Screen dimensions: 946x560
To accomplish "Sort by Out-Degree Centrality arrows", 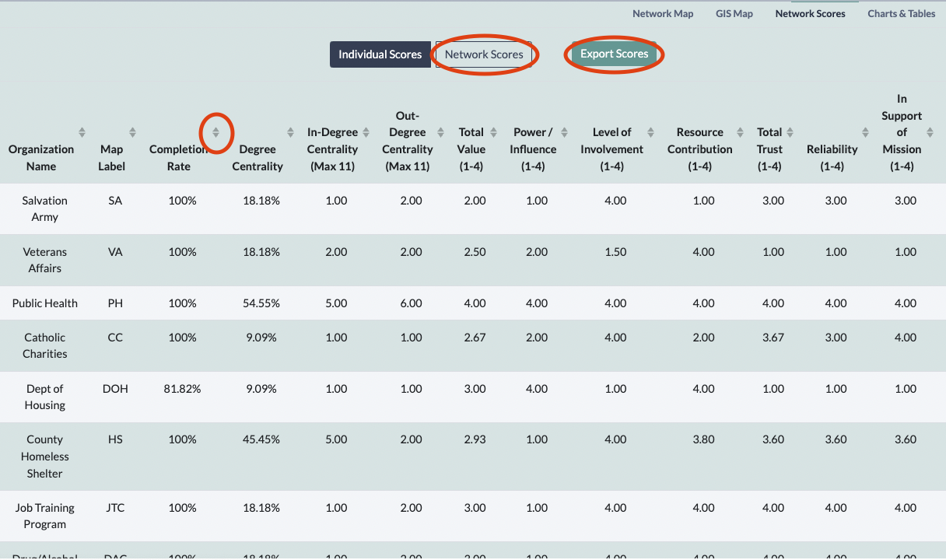I will point(440,132).
